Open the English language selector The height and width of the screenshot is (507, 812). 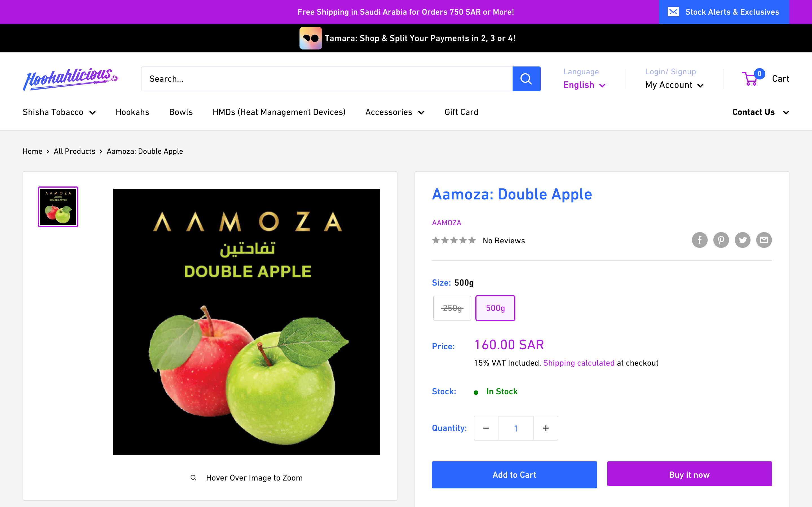584,85
